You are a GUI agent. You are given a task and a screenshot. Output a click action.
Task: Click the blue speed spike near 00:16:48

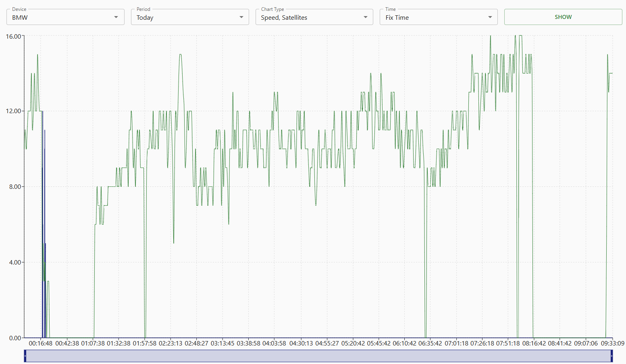coord(43,201)
